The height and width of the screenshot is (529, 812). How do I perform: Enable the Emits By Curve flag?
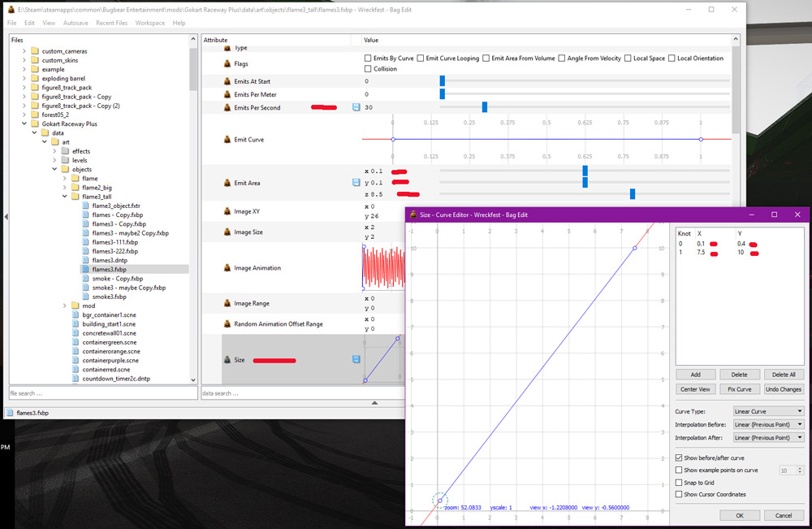(368, 58)
